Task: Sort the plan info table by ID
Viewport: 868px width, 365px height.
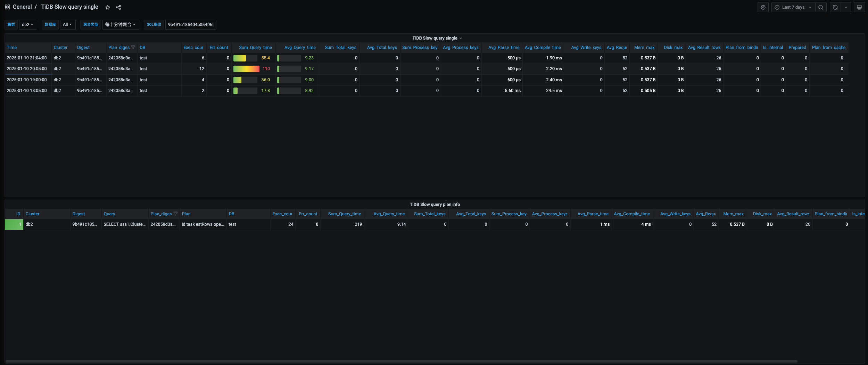Action: (x=18, y=214)
